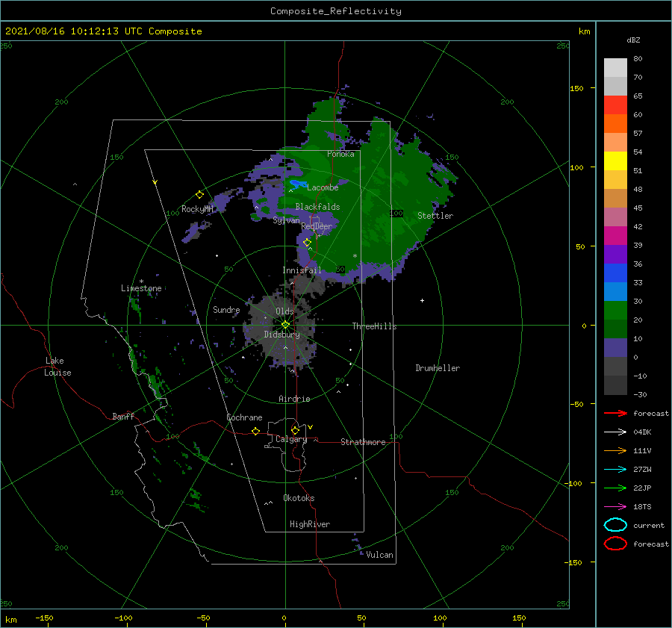
Task: Click the Sundre city label
Action: click(x=226, y=309)
